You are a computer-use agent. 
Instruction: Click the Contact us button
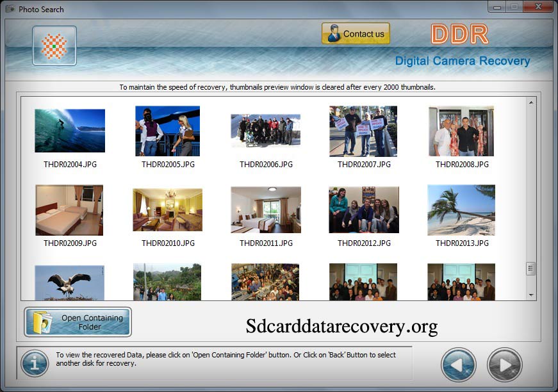pyautogui.click(x=356, y=34)
